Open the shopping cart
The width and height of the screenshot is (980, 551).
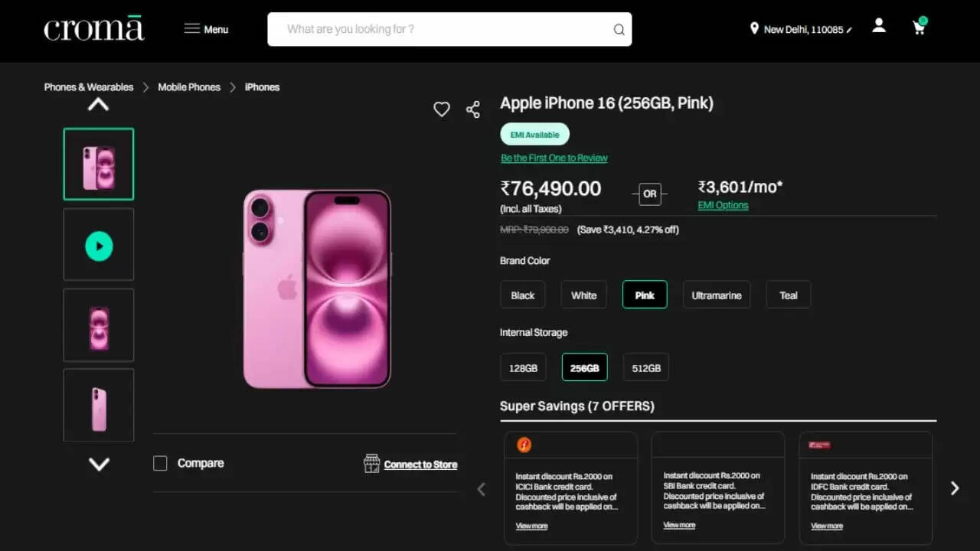(x=919, y=26)
